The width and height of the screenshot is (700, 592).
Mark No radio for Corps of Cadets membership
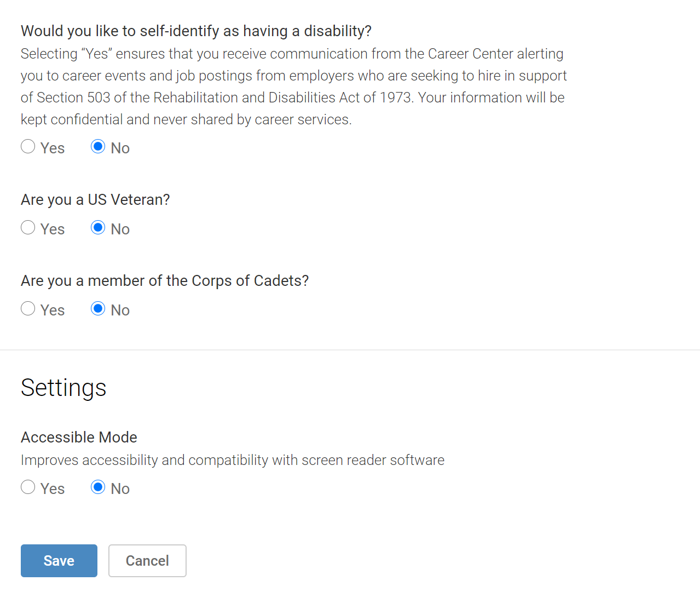[x=98, y=309]
